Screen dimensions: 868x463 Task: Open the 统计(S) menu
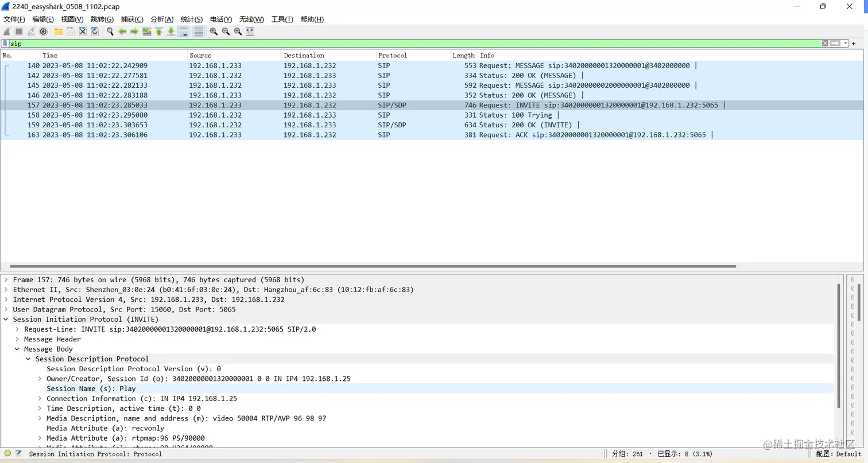tap(192, 20)
